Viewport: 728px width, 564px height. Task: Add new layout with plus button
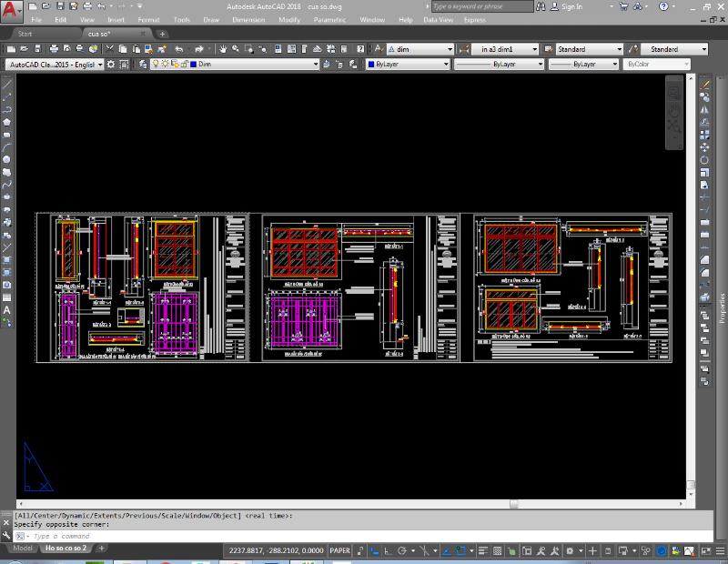coord(101,549)
